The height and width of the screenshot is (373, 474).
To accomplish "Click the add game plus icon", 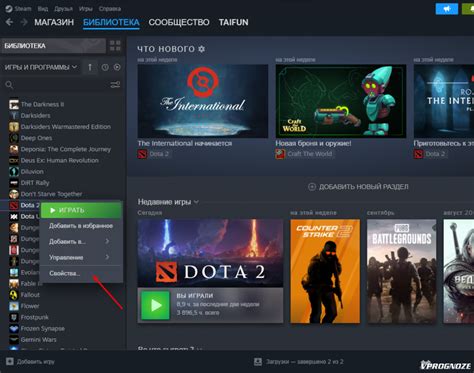I will pyautogui.click(x=10, y=361).
